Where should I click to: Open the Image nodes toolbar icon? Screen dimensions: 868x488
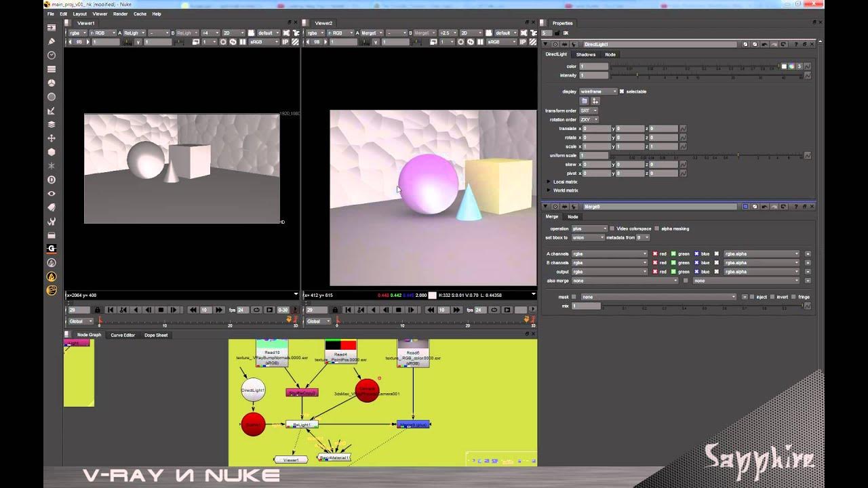click(x=52, y=28)
